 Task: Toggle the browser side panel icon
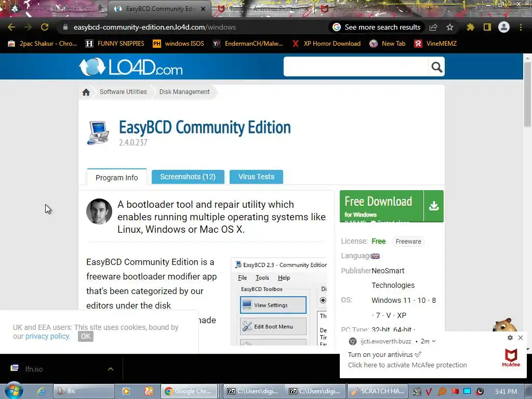pyautogui.click(x=487, y=27)
